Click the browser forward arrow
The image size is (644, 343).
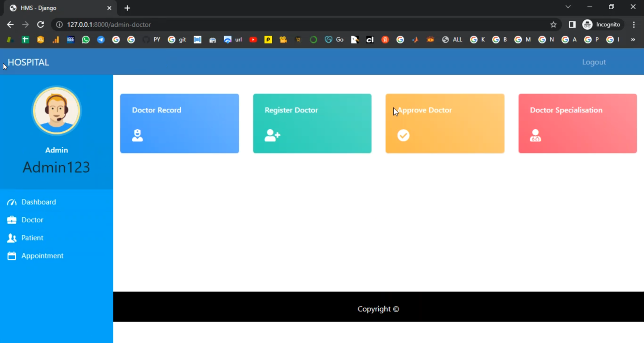pos(25,24)
